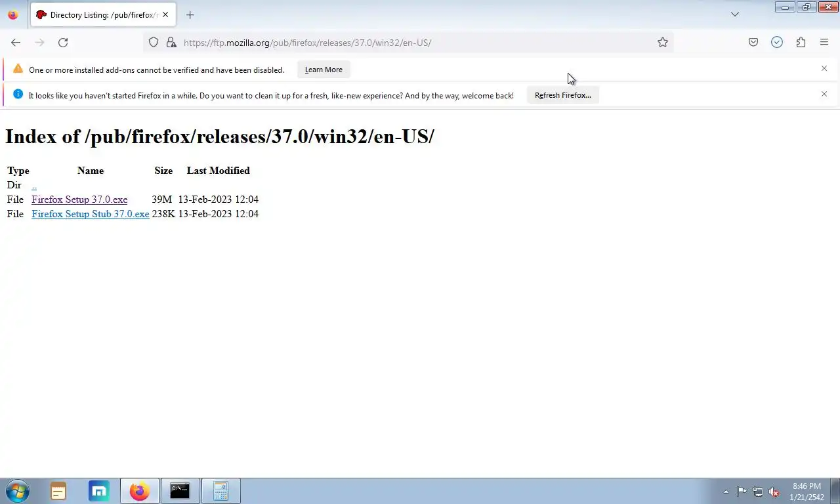Click the checkmark toolbar icon
This screenshot has height=504, width=840.
(777, 43)
